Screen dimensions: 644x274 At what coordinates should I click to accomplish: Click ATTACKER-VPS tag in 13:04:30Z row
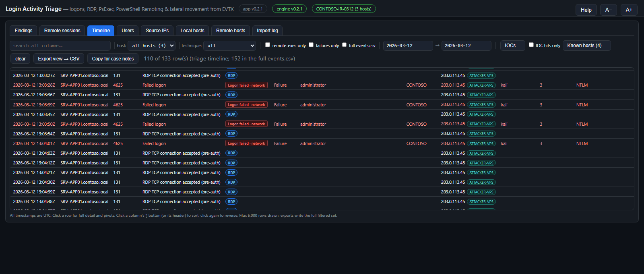481,182
